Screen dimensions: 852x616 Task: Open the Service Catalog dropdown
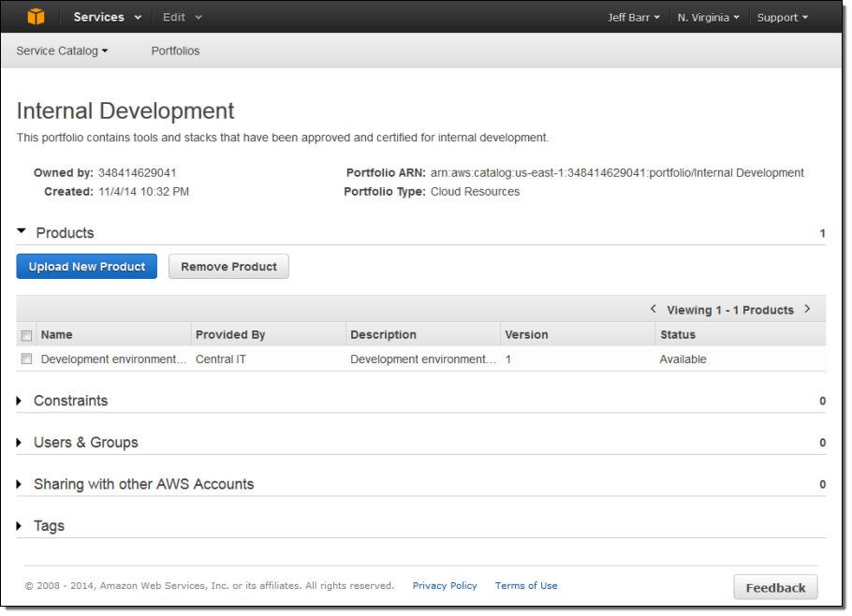62,51
